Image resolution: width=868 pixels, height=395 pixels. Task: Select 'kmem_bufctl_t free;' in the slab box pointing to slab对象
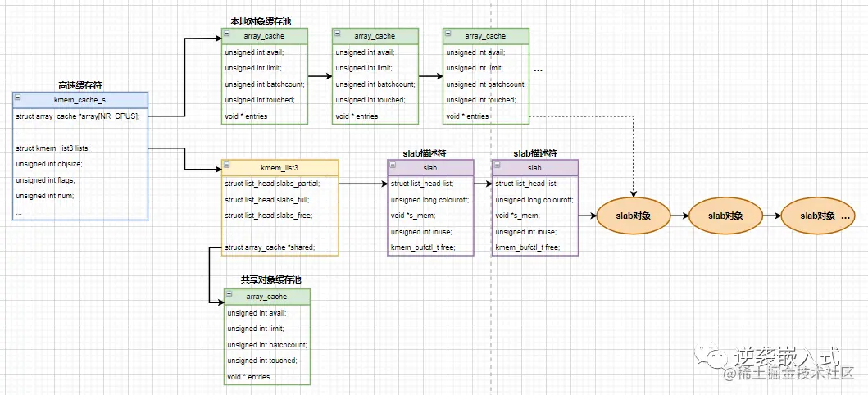click(534, 247)
